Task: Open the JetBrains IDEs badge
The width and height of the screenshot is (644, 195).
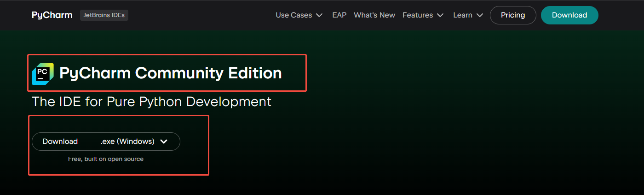Action: (x=104, y=15)
